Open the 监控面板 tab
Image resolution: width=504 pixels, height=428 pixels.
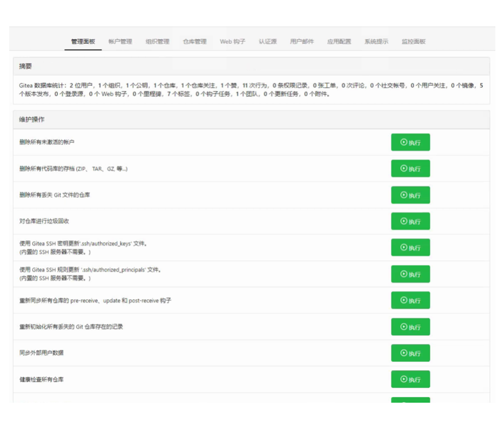[x=414, y=42]
